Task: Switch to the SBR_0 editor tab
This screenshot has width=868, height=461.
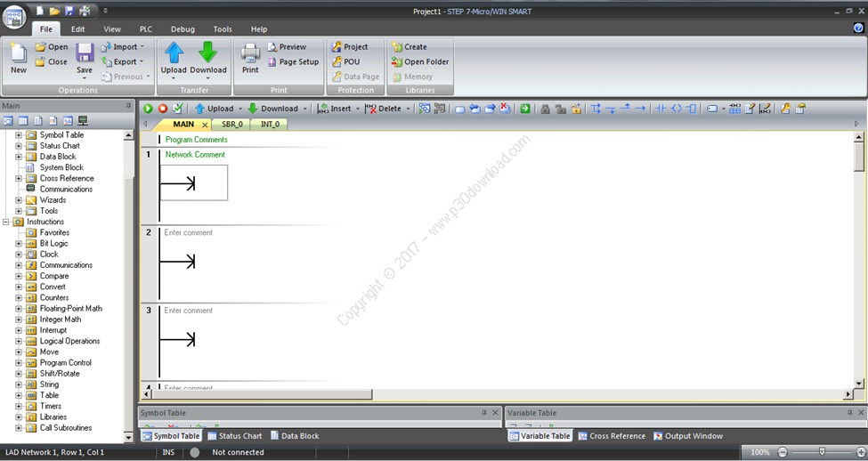Action: pyautogui.click(x=232, y=125)
